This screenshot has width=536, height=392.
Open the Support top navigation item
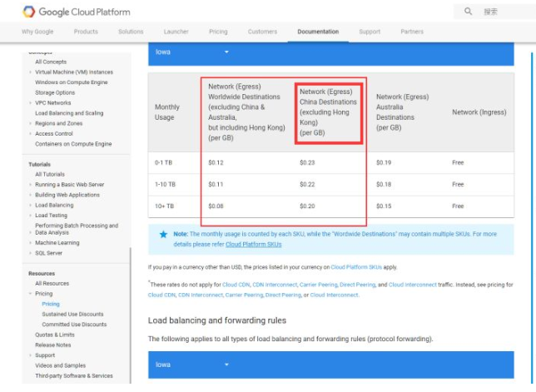[370, 32]
